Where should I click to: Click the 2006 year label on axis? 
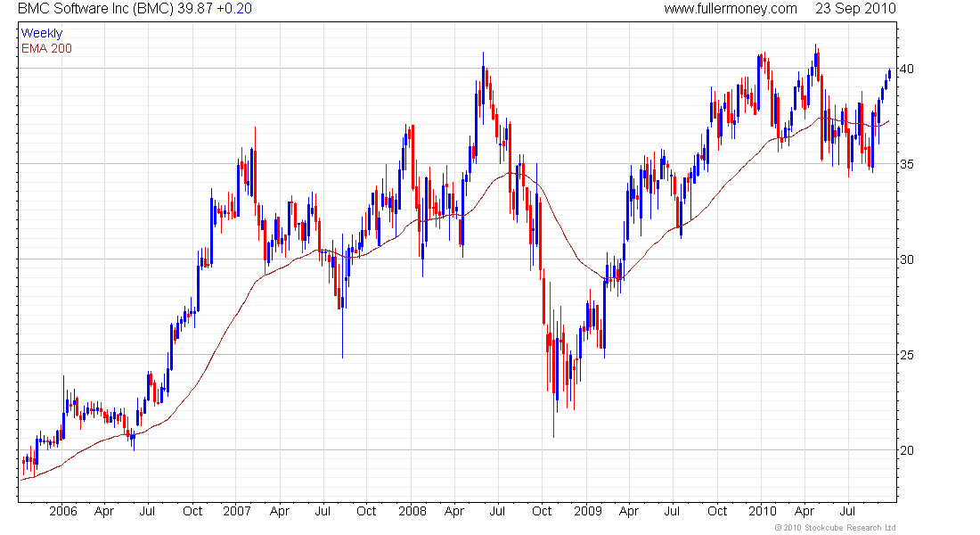tap(63, 511)
